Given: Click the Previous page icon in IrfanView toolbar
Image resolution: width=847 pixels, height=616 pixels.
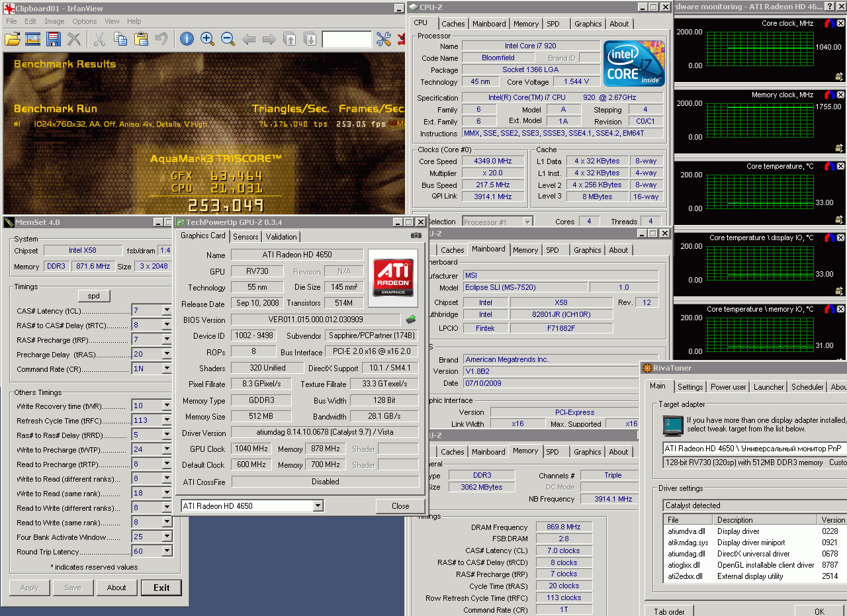Looking at the screenshot, I should coord(289,39).
